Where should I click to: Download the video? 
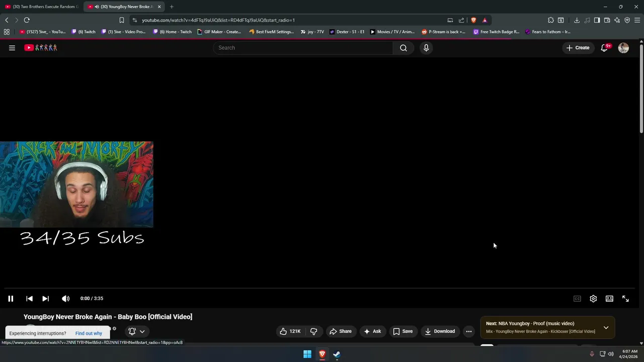pos(440,331)
